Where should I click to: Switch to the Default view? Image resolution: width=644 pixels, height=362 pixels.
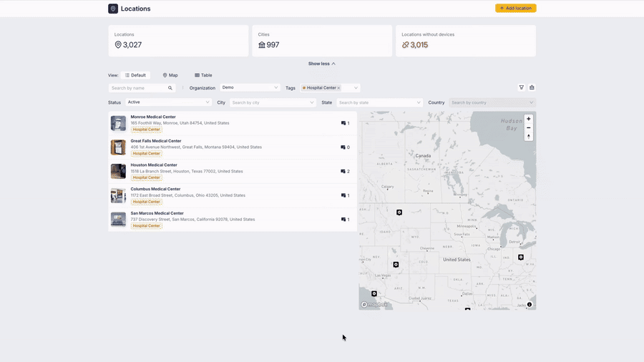click(135, 75)
